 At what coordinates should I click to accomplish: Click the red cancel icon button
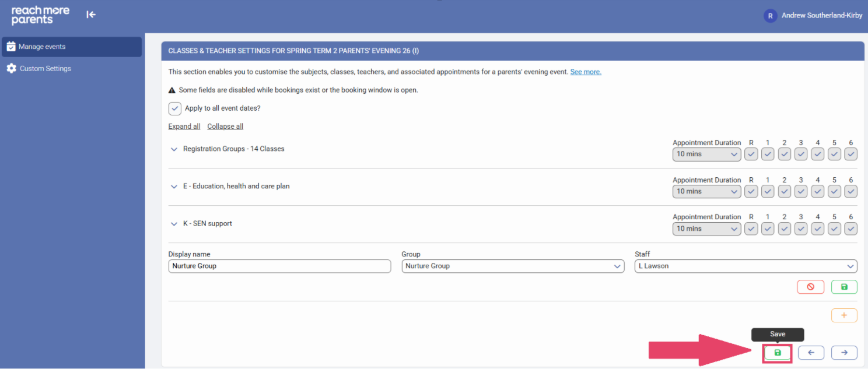coord(810,287)
